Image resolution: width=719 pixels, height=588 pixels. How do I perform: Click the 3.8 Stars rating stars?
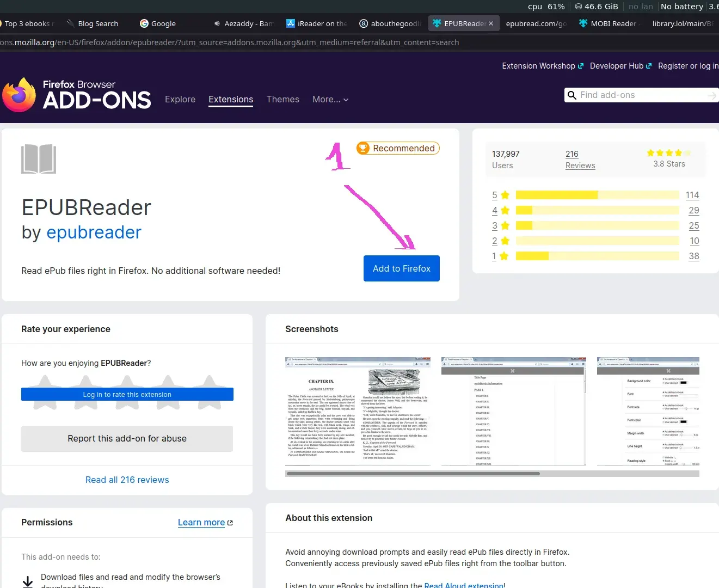click(x=669, y=153)
